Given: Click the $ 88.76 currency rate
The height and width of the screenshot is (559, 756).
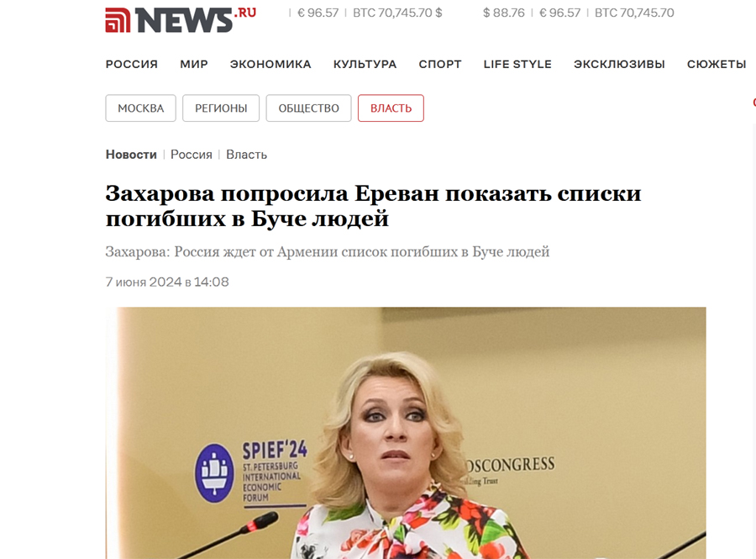Looking at the screenshot, I should point(504,13).
